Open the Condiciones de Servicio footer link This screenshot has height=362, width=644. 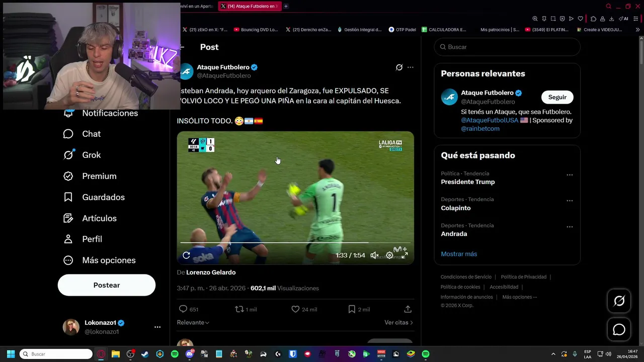point(466,277)
